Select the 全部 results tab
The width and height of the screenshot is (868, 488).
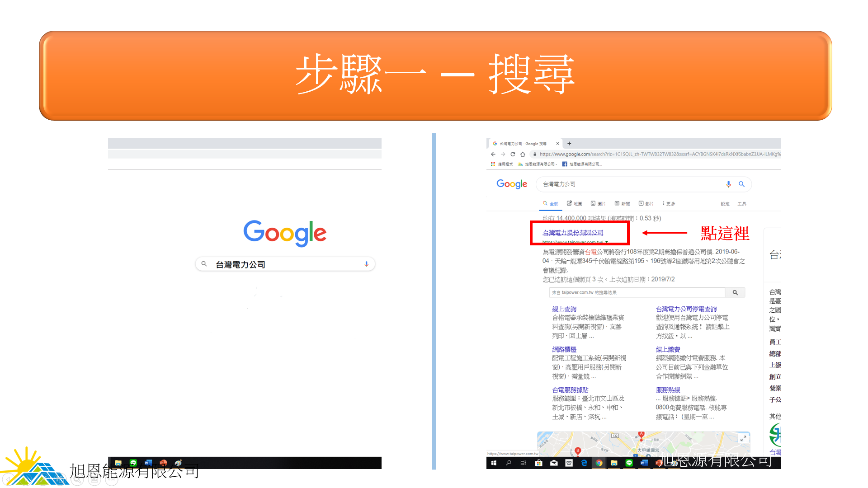point(551,204)
